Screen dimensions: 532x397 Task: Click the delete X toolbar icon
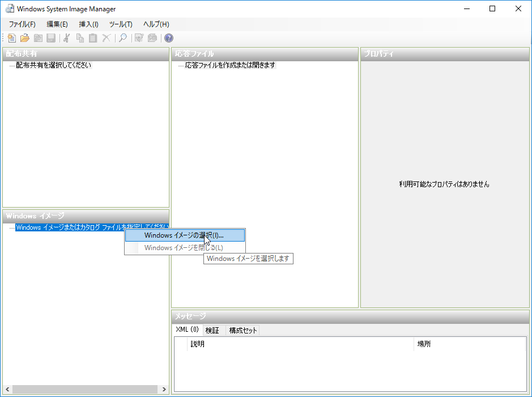106,38
